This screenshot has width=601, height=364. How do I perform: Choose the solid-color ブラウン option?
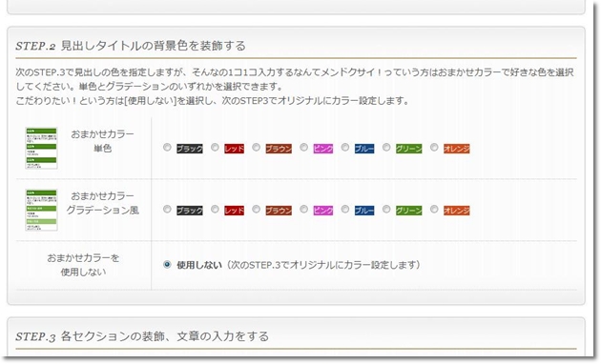tap(257, 148)
